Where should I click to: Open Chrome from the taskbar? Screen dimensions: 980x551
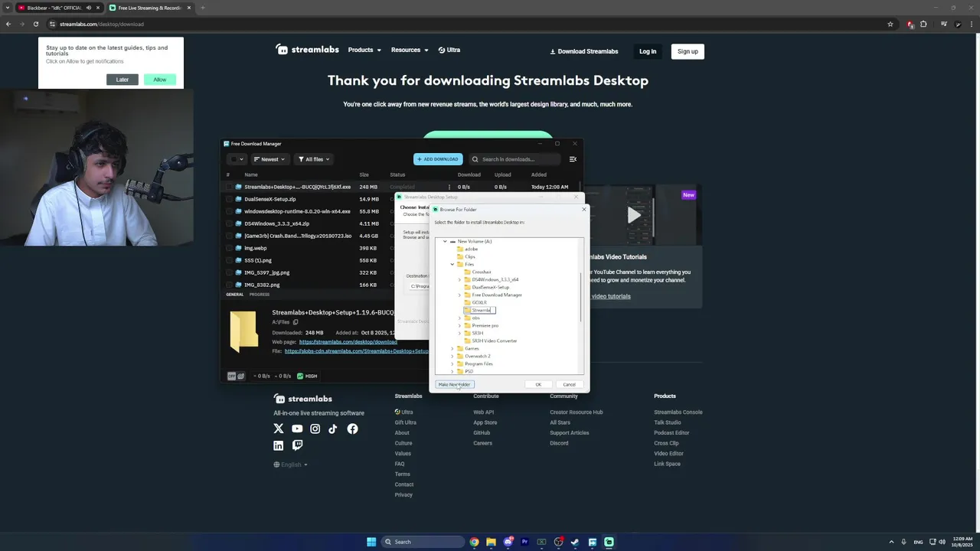475,542
